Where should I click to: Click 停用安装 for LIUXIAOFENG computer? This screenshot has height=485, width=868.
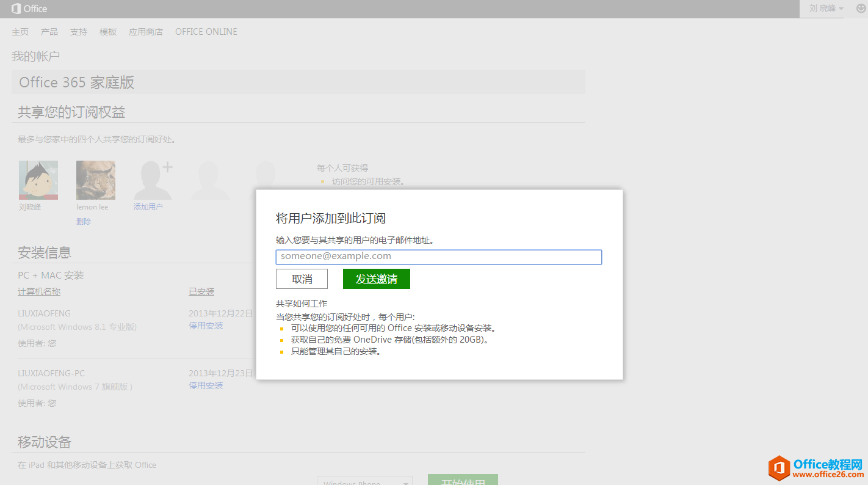coord(206,326)
